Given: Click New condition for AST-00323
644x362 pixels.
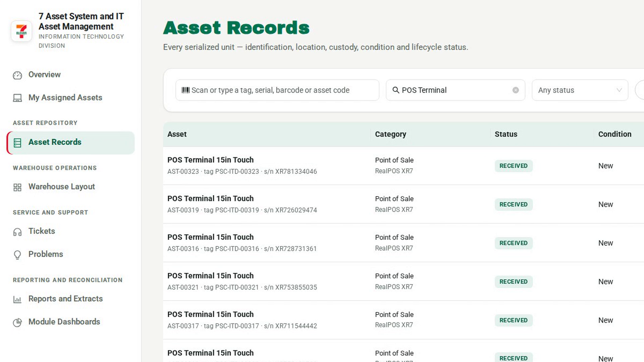Looking at the screenshot, I should [x=605, y=166].
